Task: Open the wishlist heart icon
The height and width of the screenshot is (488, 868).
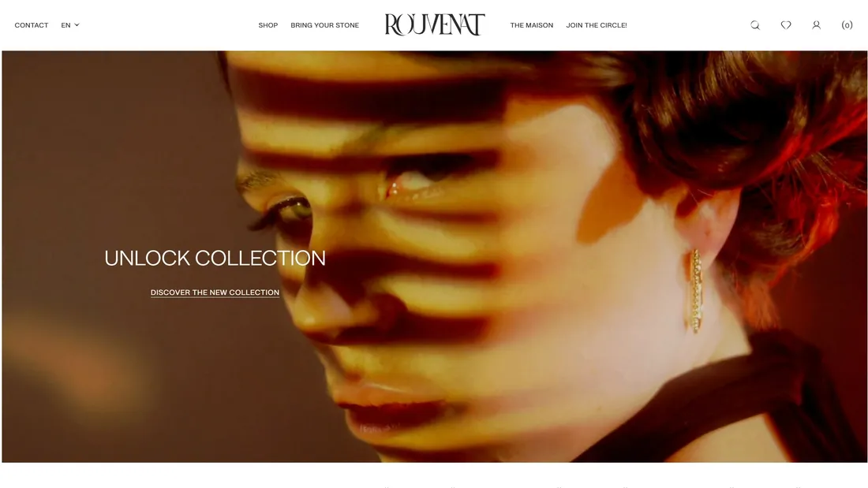Action: tap(785, 25)
